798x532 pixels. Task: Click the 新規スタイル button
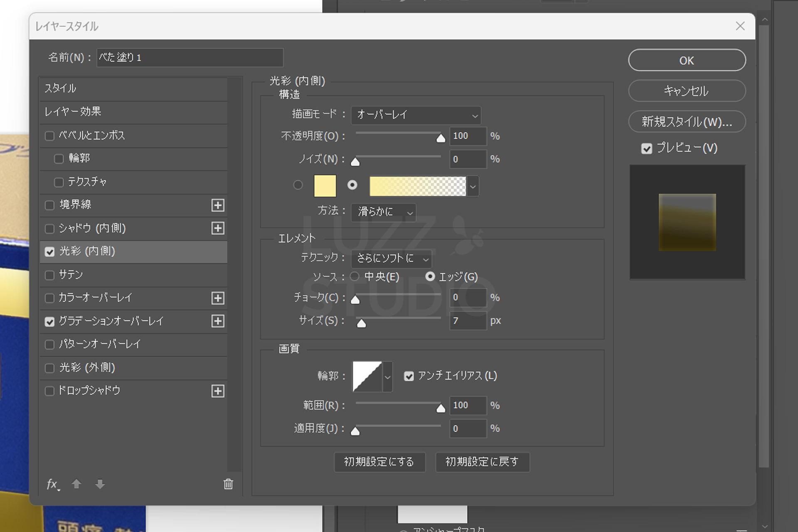(687, 122)
